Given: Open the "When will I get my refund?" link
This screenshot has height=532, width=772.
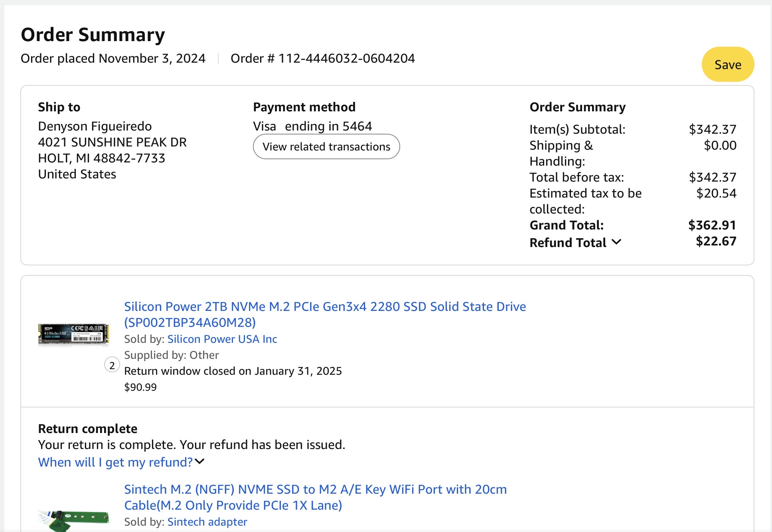Looking at the screenshot, I should click(115, 462).
